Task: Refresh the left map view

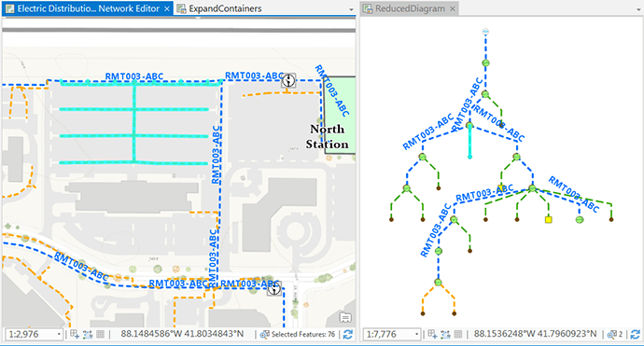Action: pyautogui.click(x=348, y=335)
